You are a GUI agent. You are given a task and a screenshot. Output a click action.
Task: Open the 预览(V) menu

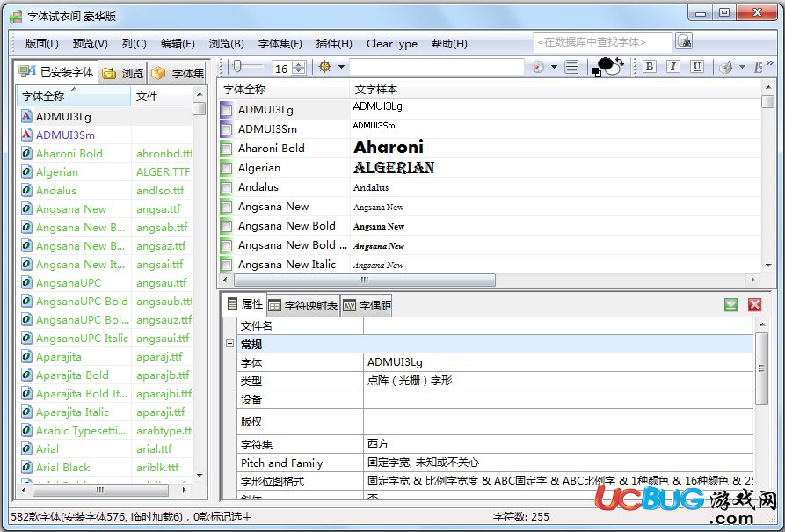tap(91, 44)
